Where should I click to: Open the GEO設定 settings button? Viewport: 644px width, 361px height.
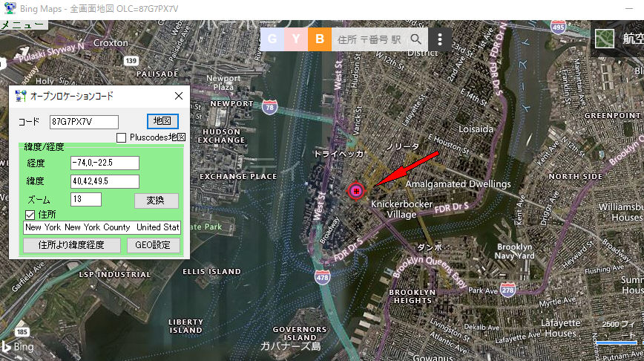click(153, 245)
